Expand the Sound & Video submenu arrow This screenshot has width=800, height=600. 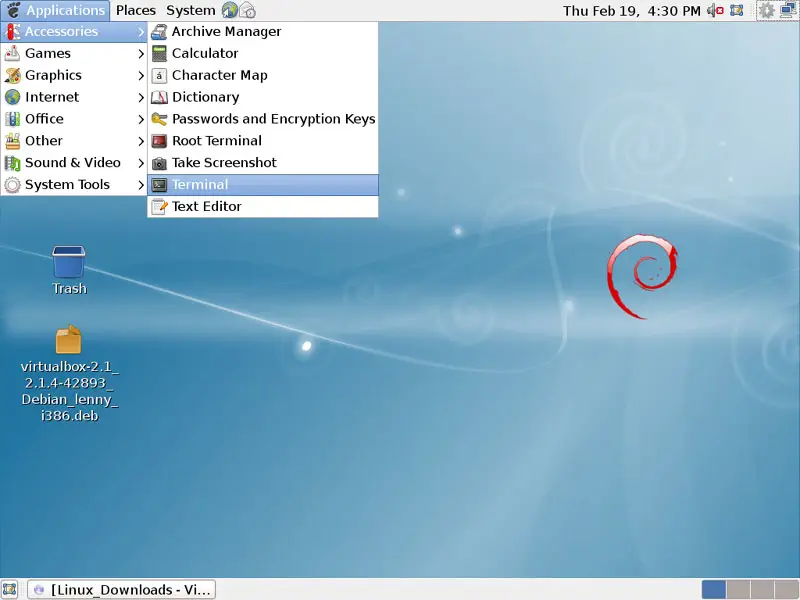click(141, 163)
